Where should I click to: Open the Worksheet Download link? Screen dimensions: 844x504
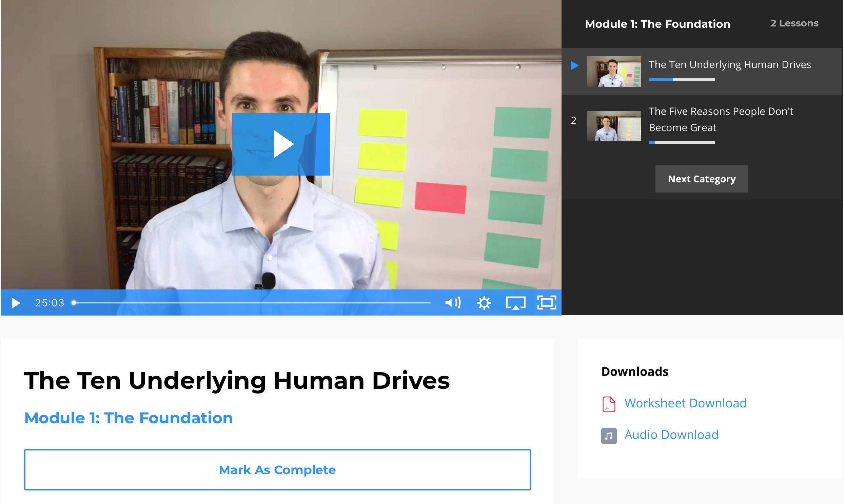coord(685,403)
